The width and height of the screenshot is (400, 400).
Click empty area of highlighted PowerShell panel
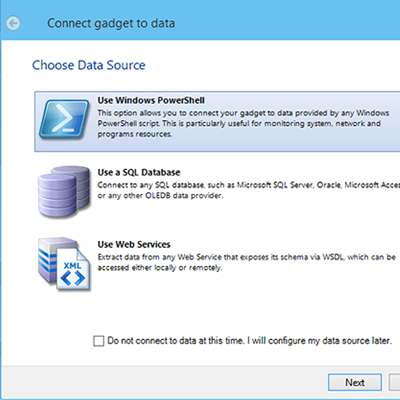point(283,145)
